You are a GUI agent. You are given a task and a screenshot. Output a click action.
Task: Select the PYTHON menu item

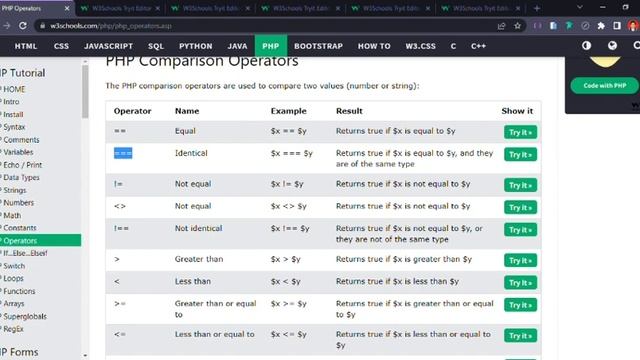click(x=196, y=46)
